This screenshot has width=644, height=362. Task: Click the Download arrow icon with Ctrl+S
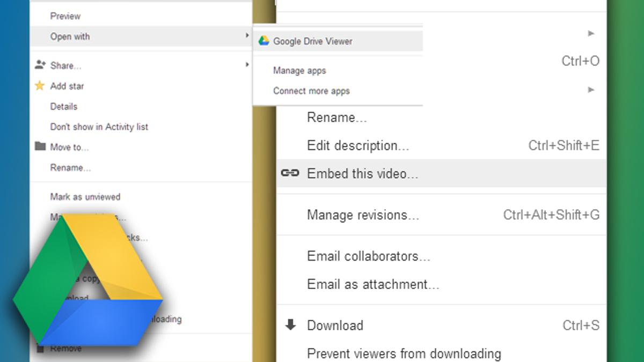pos(290,324)
